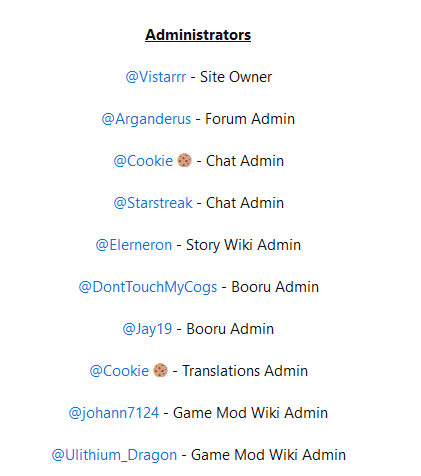This screenshot has height=476, width=421.
Task: Click the Site Owner role text
Action: [x=236, y=77]
